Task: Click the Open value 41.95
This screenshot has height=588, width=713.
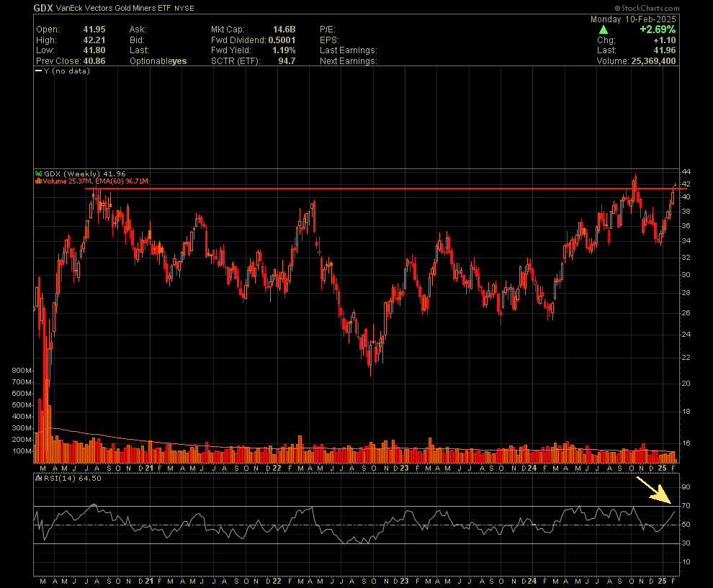Action: coord(94,30)
